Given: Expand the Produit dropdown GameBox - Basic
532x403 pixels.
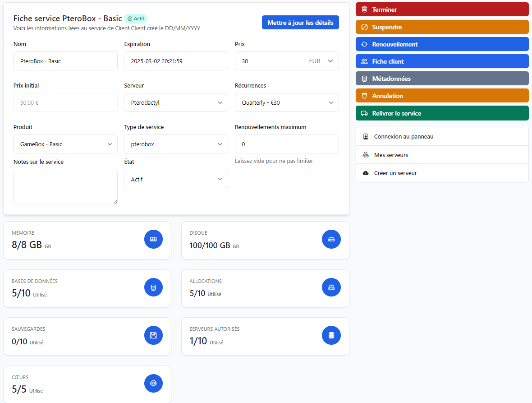Looking at the screenshot, I should [65, 144].
